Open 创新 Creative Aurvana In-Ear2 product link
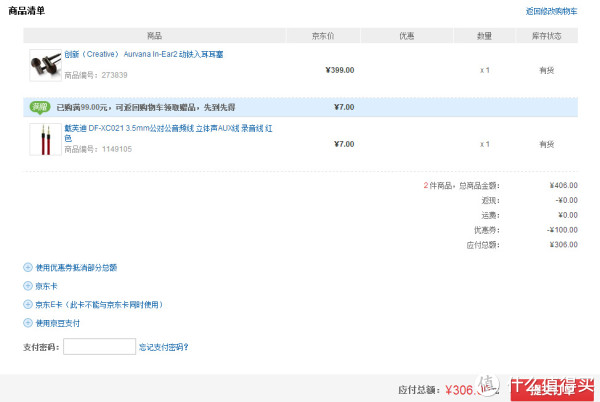600x402 pixels. pos(143,54)
